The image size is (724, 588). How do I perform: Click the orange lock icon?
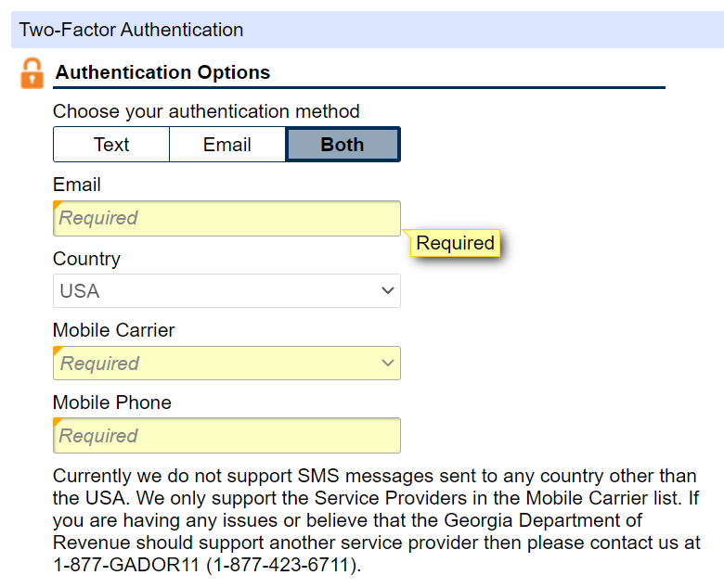click(x=32, y=73)
